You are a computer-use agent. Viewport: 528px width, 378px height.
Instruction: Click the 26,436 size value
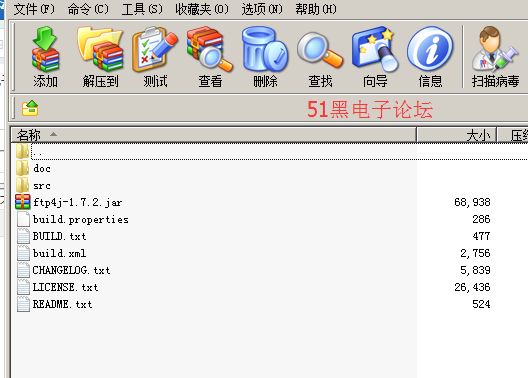pos(472,287)
